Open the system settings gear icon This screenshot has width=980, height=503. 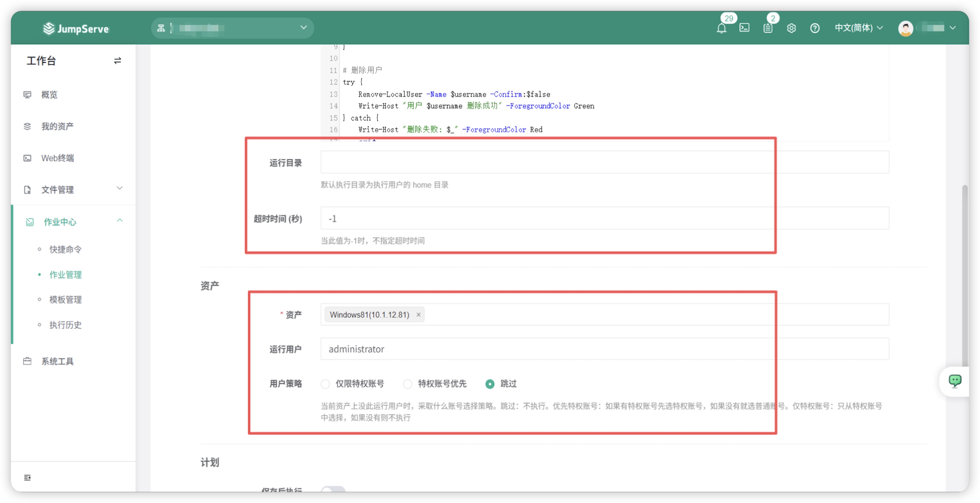791,28
